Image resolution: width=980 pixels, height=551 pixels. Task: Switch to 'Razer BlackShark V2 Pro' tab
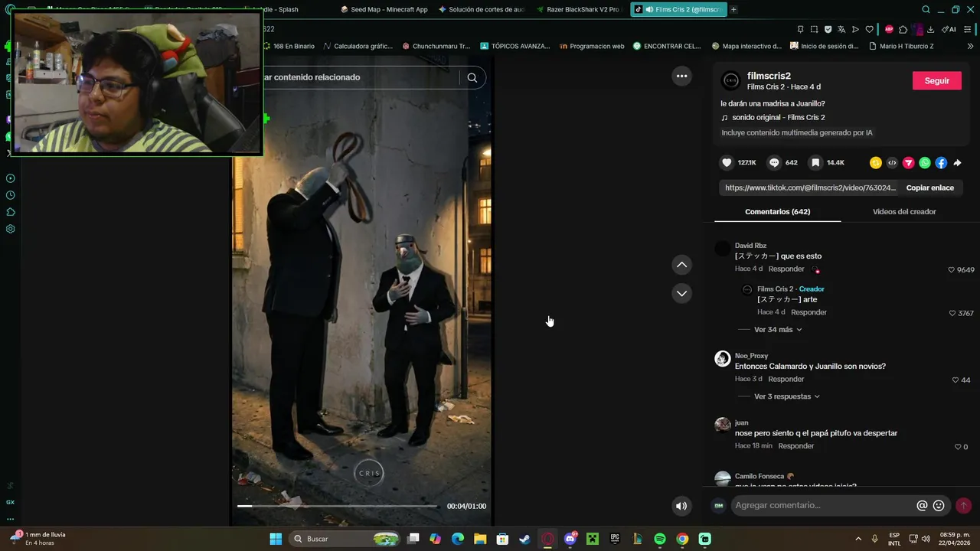(x=578, y=9)
